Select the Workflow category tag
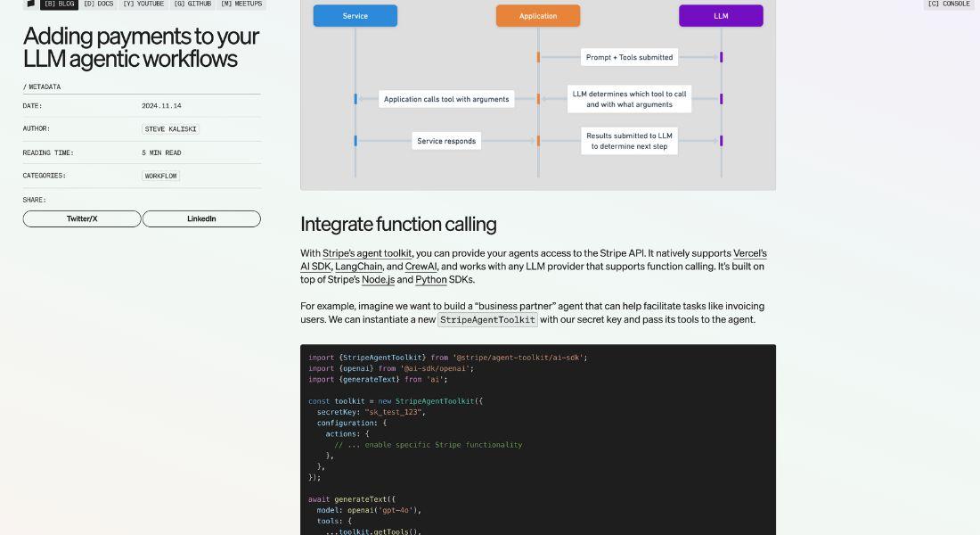 [160, 177]
